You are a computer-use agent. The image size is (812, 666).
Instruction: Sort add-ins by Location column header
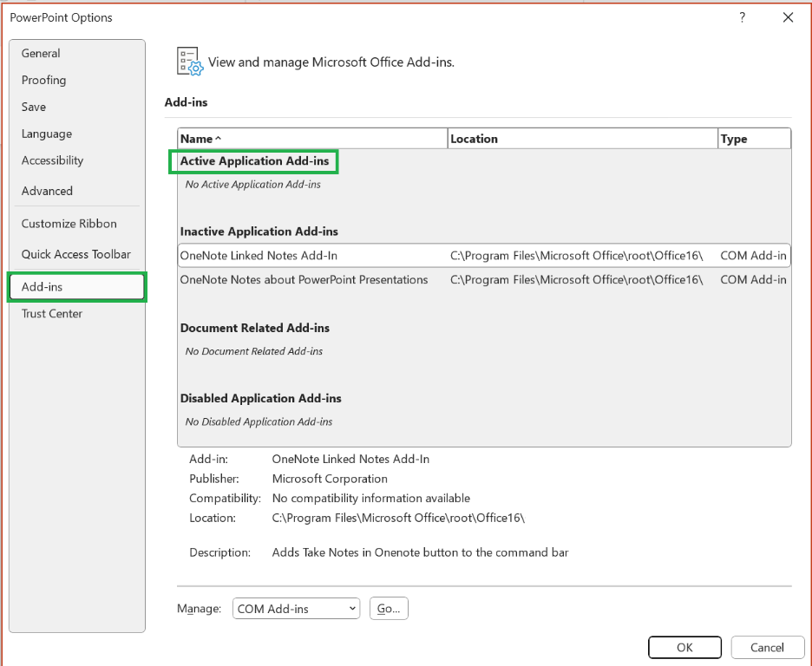[583, 139]
